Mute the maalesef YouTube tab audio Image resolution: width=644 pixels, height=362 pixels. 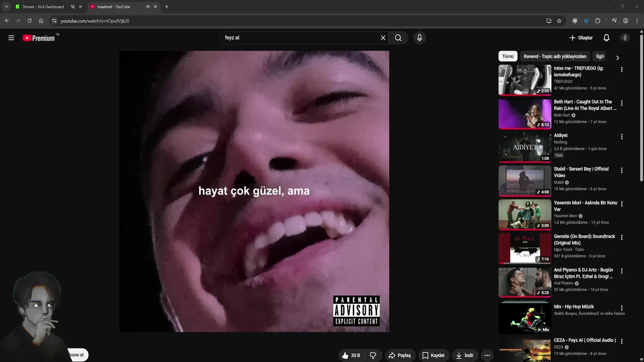147,7
